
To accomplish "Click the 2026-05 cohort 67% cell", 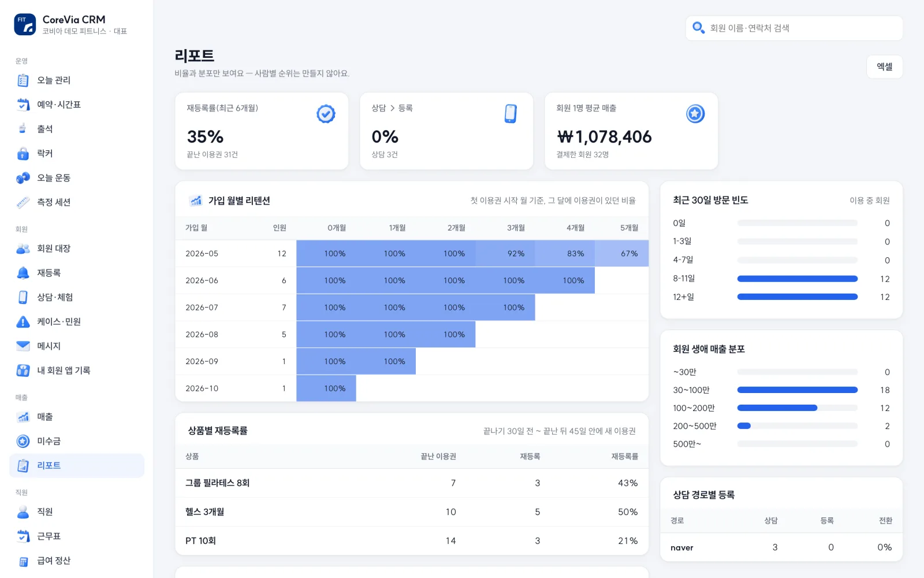I will click(622, 254).
